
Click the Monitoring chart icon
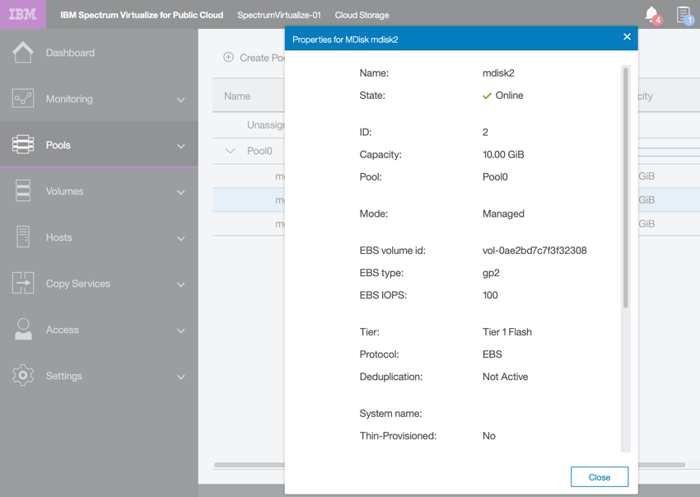pyautogui.click(x=23, y=99)
